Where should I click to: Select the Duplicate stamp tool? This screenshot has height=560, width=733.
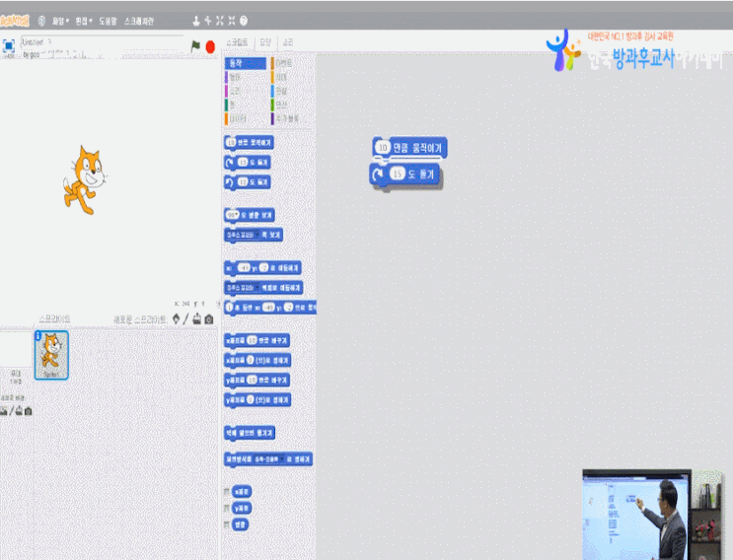[196, 21]
